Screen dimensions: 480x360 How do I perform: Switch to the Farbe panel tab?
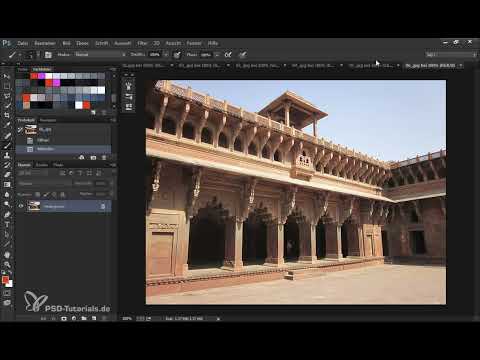point(23,69)
